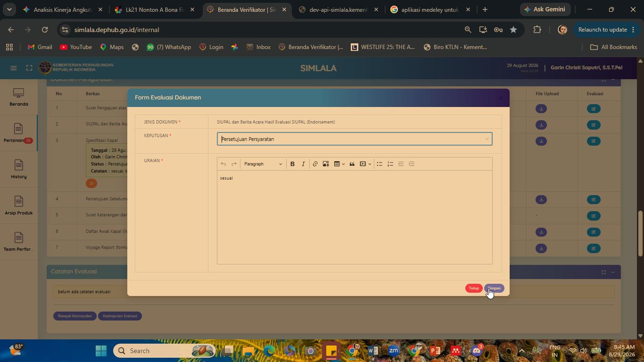
Task: Insert a block quote
Action: tap(352, 164)
